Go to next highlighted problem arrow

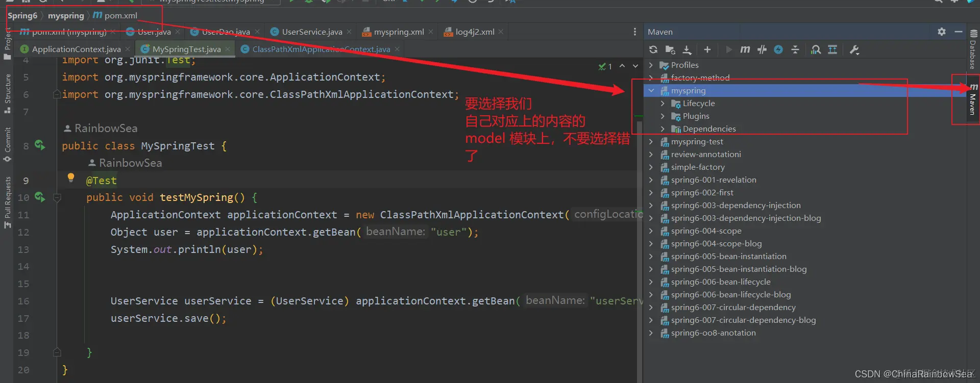click(x=635, y=66)
